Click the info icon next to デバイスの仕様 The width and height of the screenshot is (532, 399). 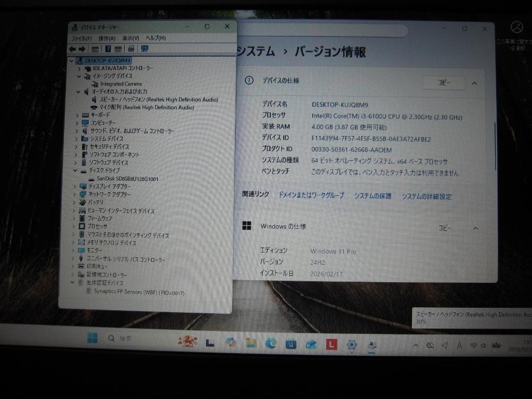click(249, 80)
